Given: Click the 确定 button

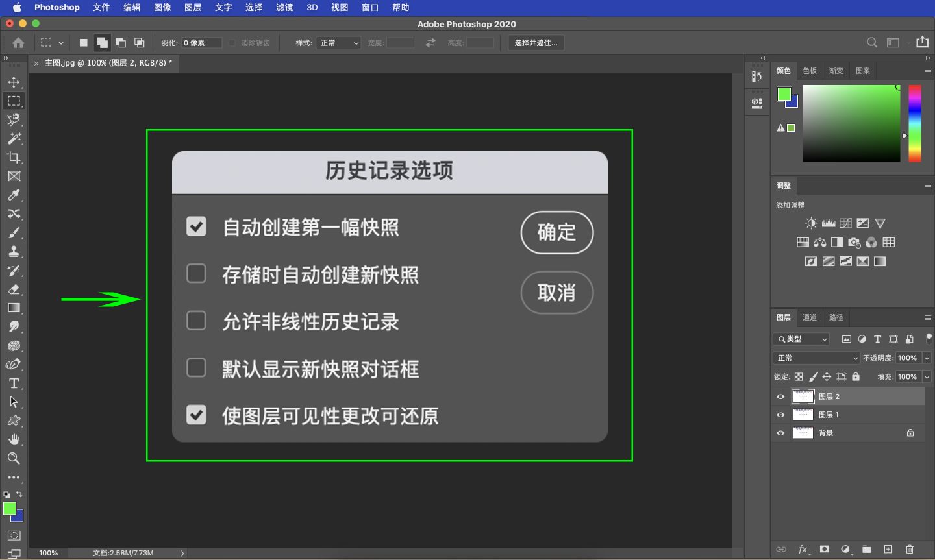Looking at the screenshot, I should click(x=556, y=232).
